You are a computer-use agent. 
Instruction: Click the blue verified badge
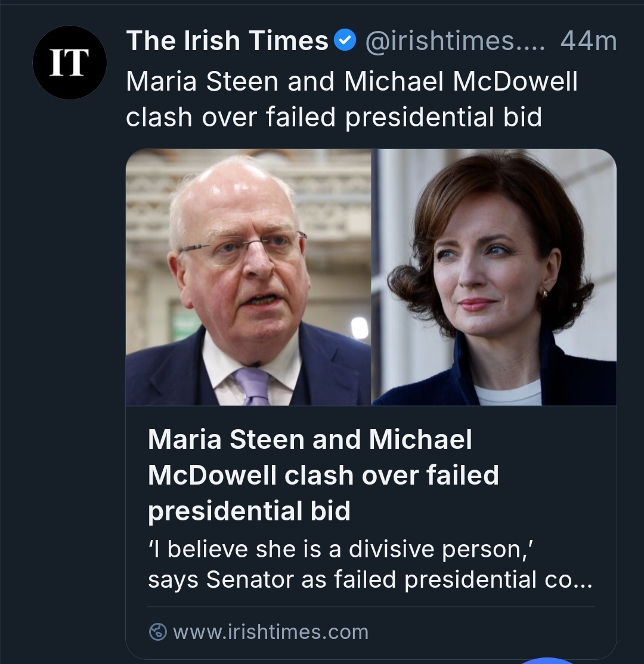[x=344, y=41]
